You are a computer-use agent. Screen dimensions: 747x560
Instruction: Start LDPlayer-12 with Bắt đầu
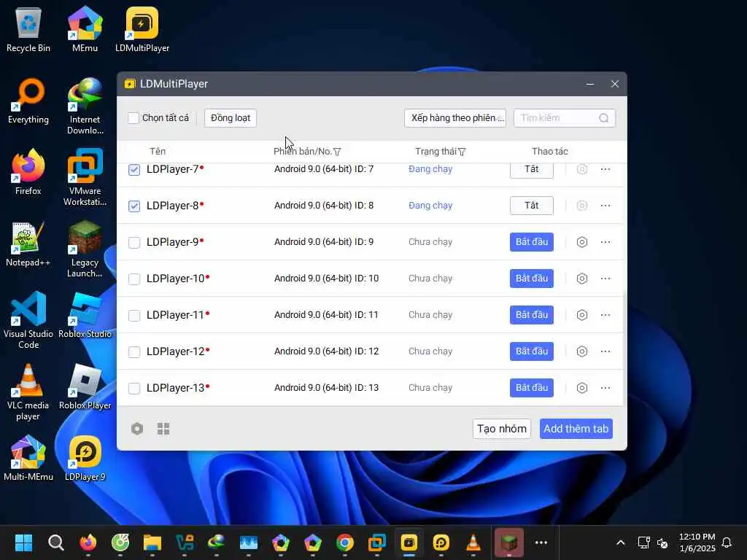click(x=532, y=351)
